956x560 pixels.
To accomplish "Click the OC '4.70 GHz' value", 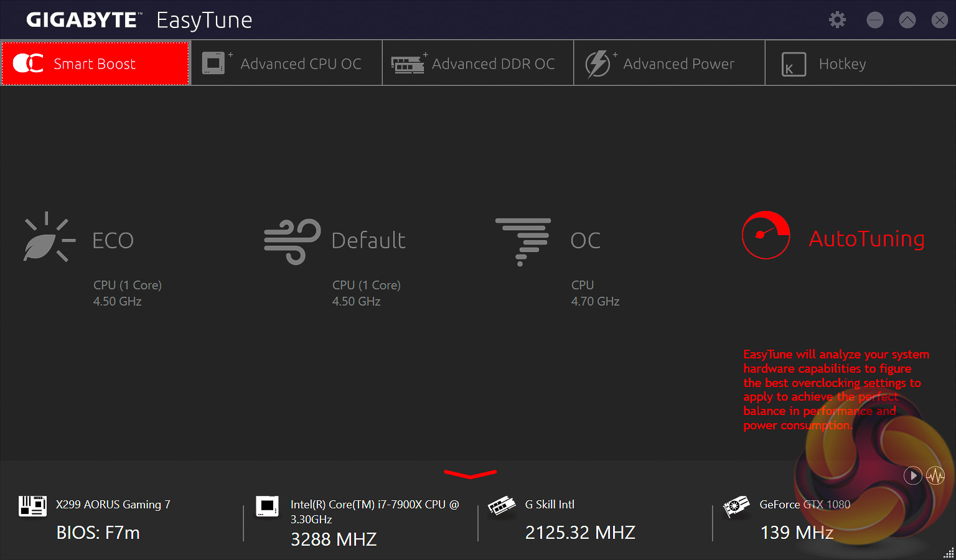I will click(596, 301).
